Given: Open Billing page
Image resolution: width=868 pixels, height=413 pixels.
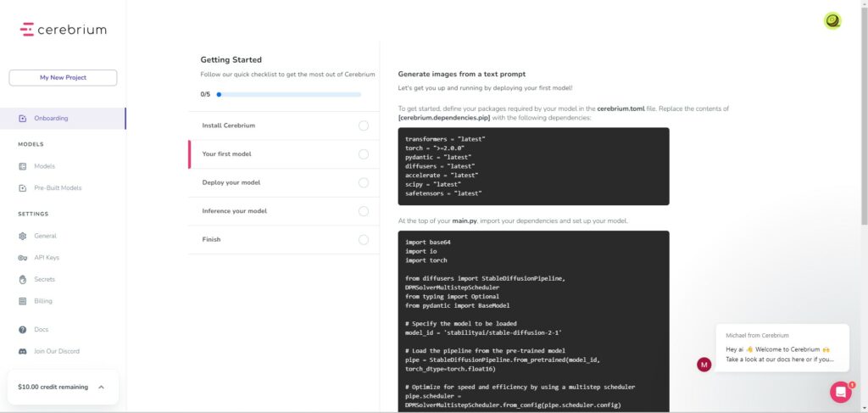Looking at the screenshot, I should (43, 301).
